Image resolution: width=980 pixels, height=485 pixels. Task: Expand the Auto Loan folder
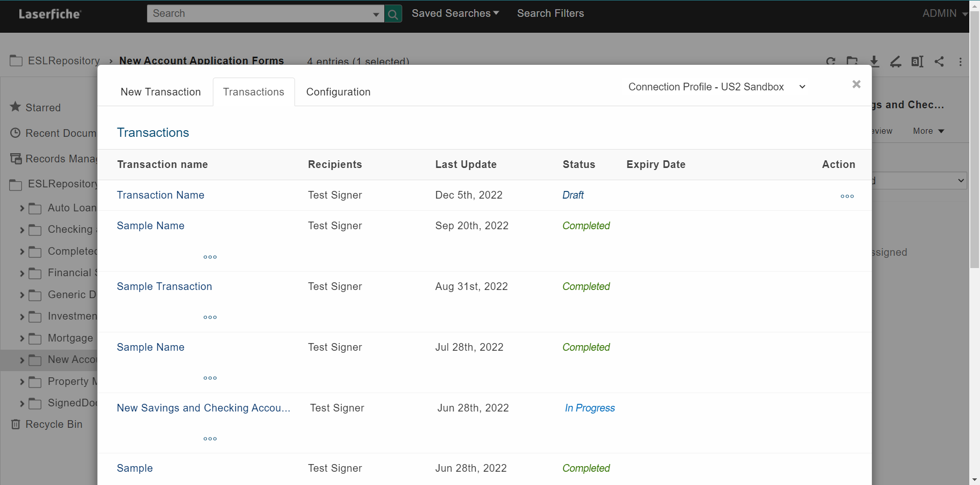(x=22, y=208)
